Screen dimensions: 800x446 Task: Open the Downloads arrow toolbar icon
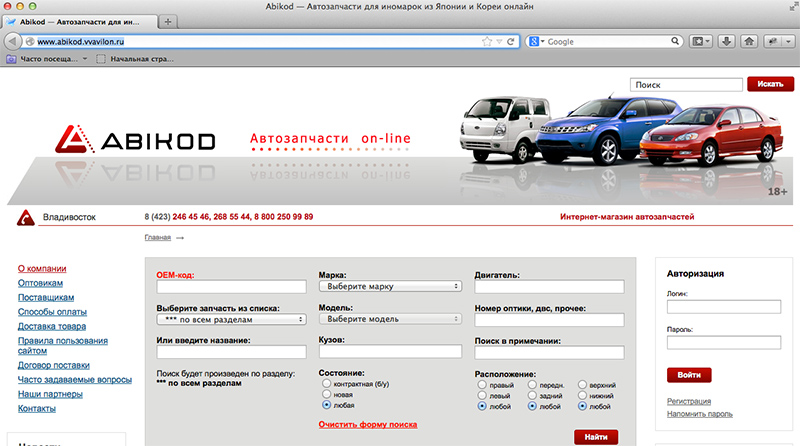click(x=724, y=42)
